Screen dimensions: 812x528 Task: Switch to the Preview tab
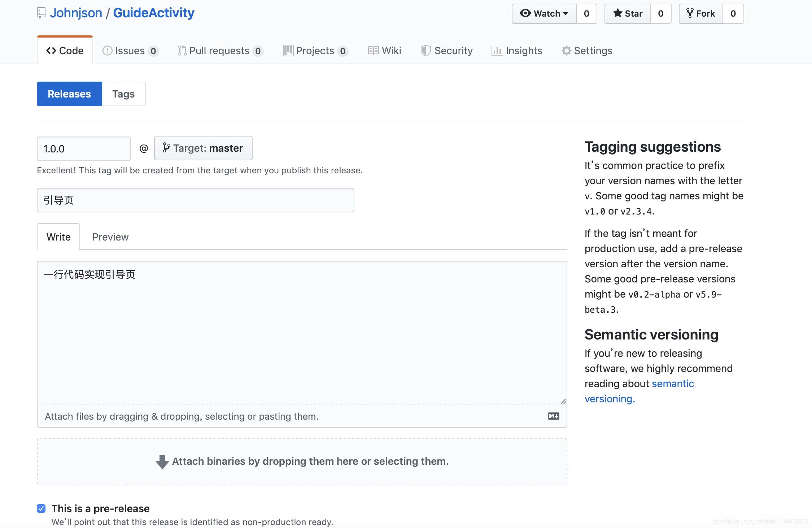click(110, 237)
